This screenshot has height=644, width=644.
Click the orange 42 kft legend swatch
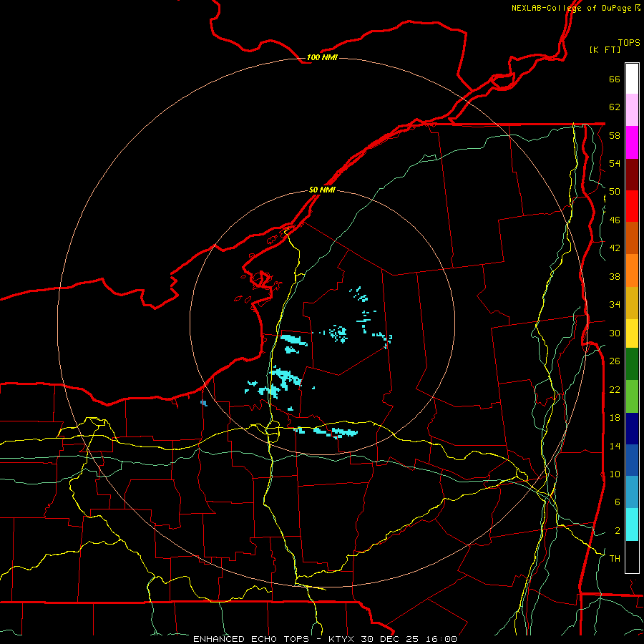pos(632,270)
